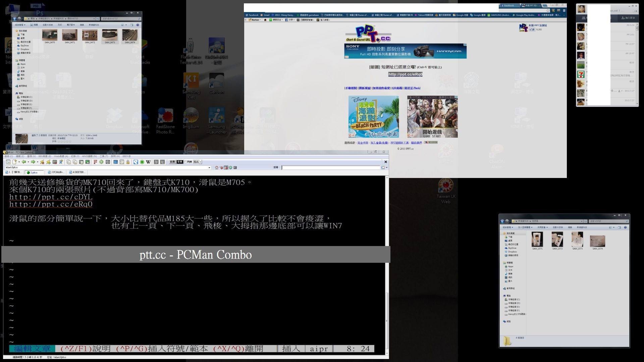Image resolution: width=644 pixels, height=362 pixels.
Task: Click the W Wikipedia icon in PCMan toolbar
Action: [x=148, y=162]
